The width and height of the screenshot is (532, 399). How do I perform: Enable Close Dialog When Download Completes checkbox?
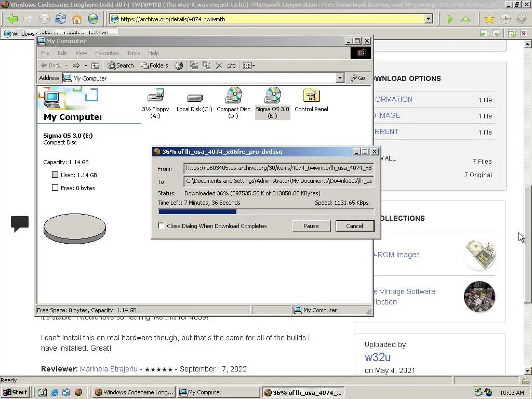click(x=162, y=226)
